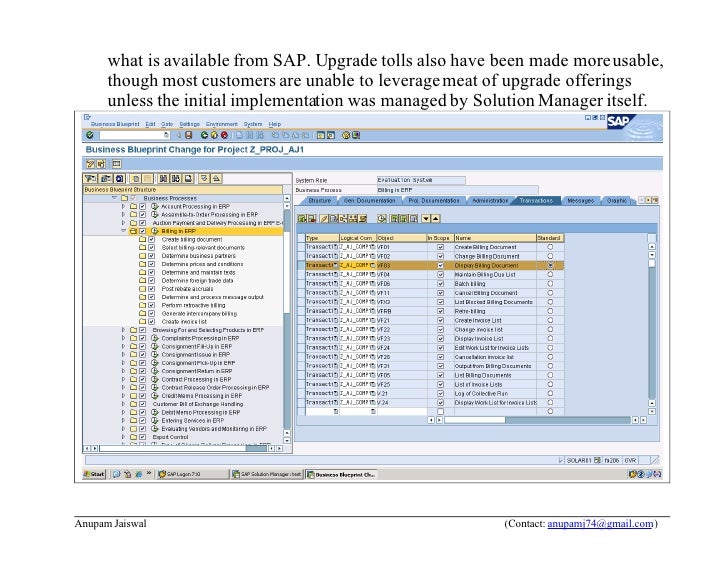Click the Display/Change pencil toggle icon
Screen dimensions: 728x563
(x=91, y=164)
